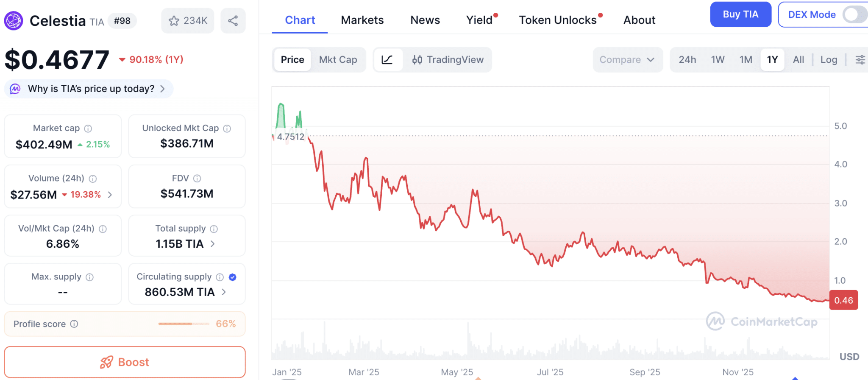Switch to Token Unlocks tab

(557, 20)
